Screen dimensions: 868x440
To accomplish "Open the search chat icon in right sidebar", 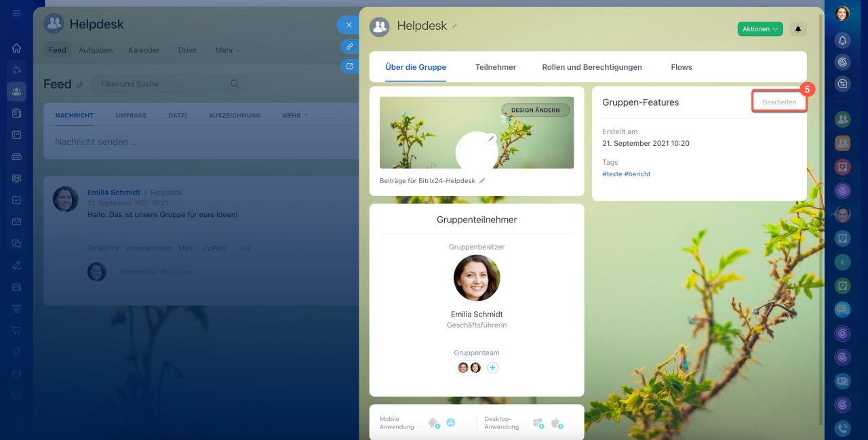I will pos(842,84).
